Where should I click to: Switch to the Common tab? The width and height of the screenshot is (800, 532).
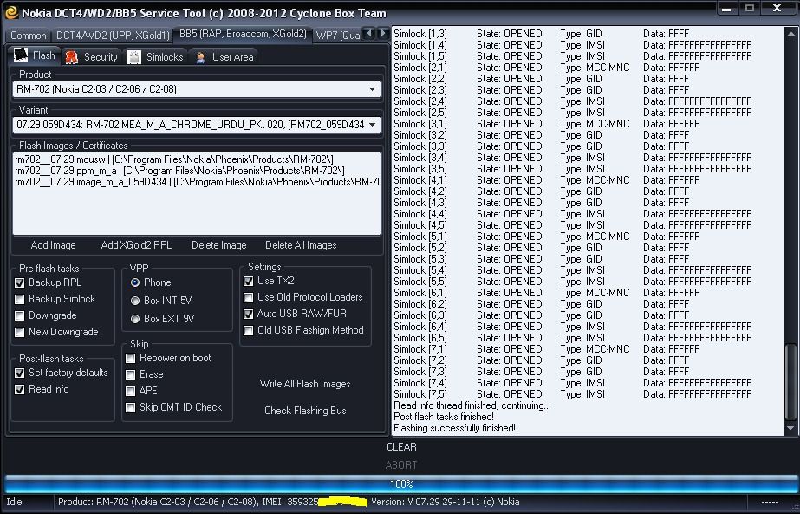coord(29,36)
